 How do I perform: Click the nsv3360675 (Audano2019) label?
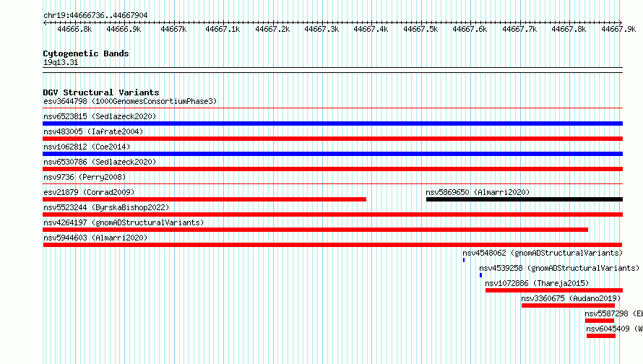click(x=571, y=298)
